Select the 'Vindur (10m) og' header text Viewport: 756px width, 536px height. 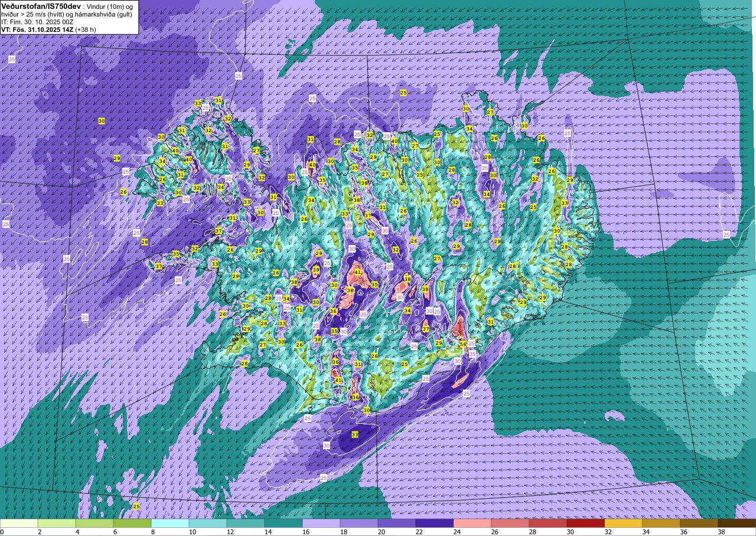(x=110, y=6)
